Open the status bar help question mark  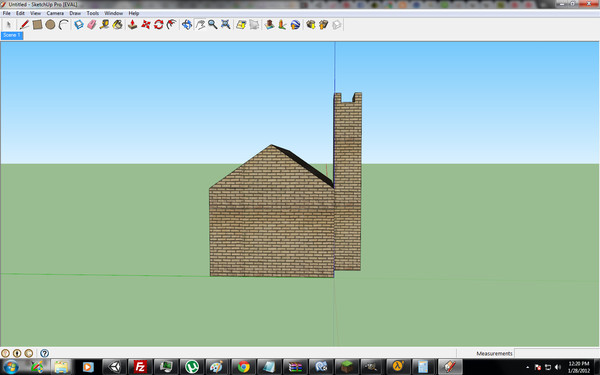click(44, 353)
